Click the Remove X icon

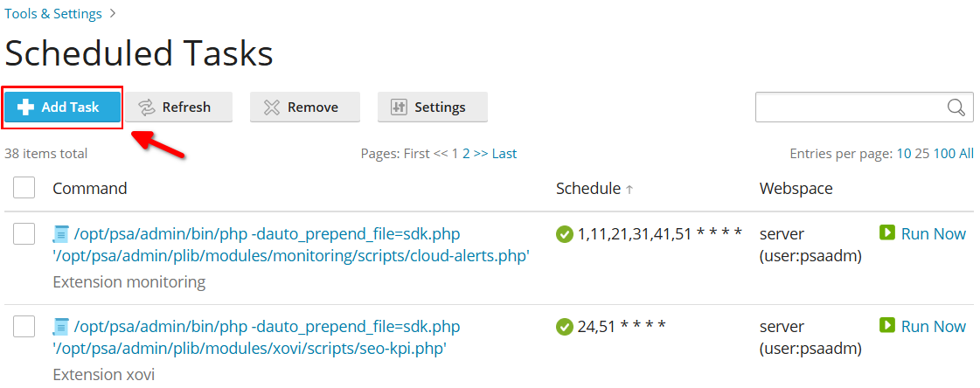click(271, 107)
